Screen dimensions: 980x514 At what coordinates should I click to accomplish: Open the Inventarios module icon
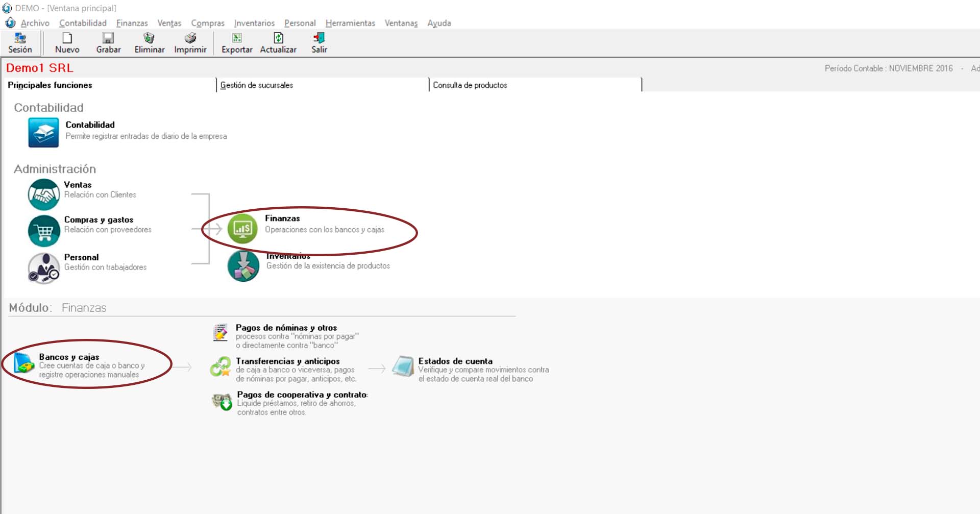[243, 266]
